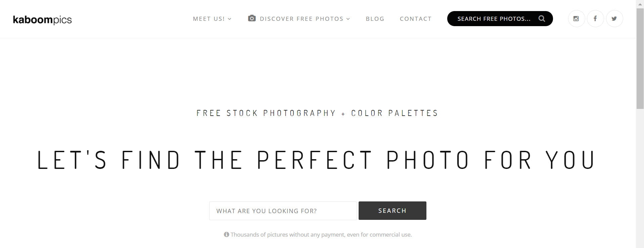The height and width of the screenshot is (248, 644).
Task: Expand the Discover Free Photos chevron arrow
Action: (x=348, y=19)
